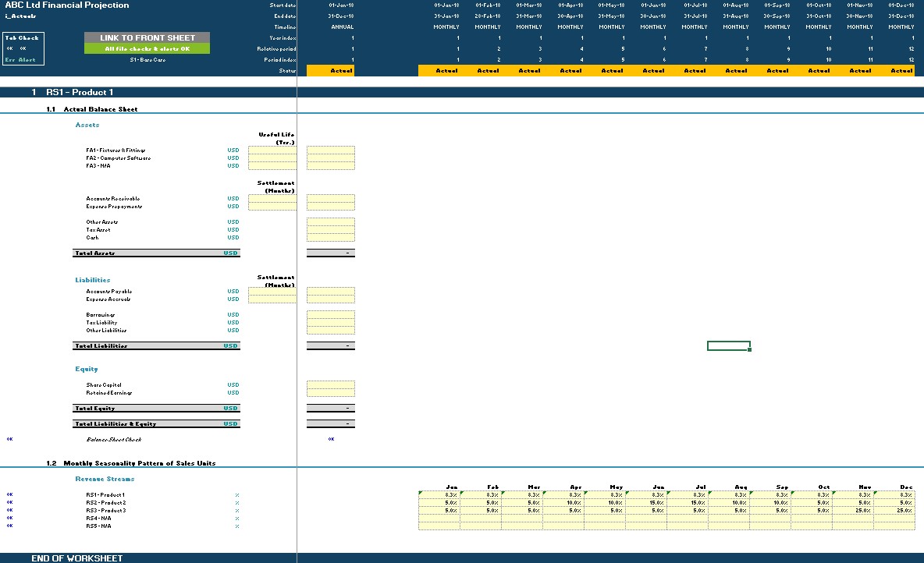Click the annual balance input for Other Liabilities
Screen dimensions: 924x563
(x=331, y=331)
